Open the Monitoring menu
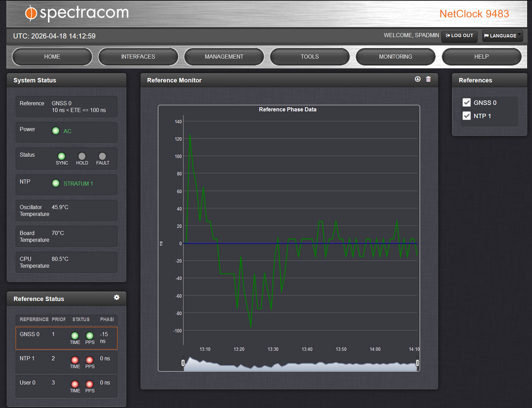532x408 pixels. pos(395,57)
